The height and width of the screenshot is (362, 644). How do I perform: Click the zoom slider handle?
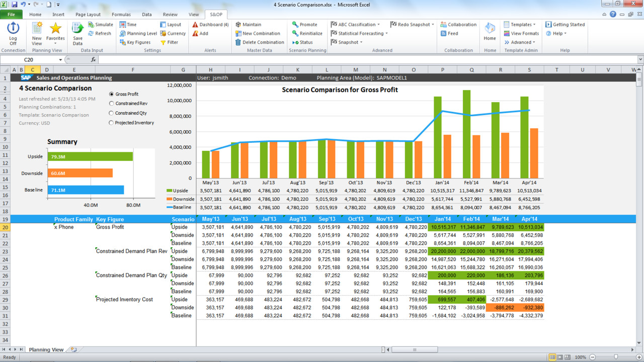click(x=616, y=357)
